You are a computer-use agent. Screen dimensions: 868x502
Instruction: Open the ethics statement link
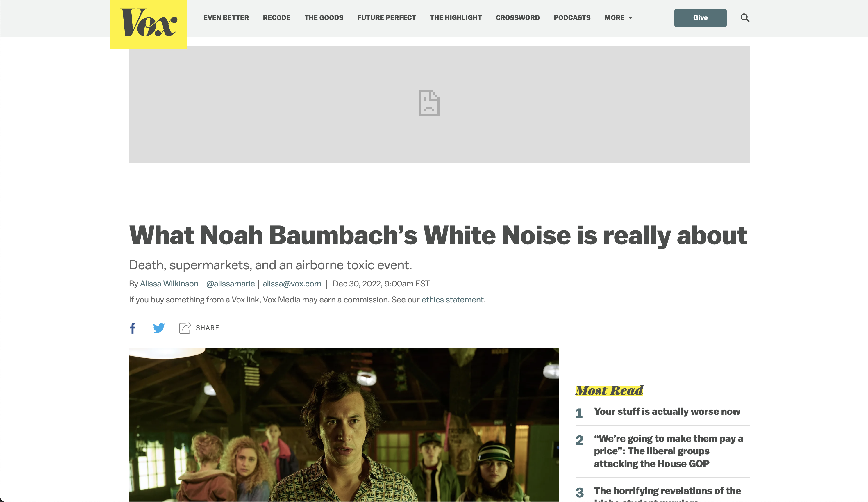453,300
